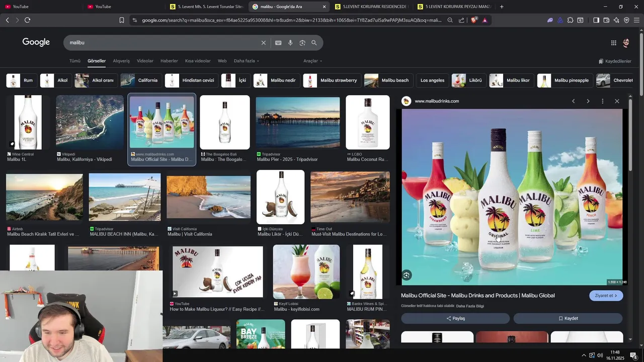
Task: Open the on-screen keyboard input tool
Action: [278, 43]
